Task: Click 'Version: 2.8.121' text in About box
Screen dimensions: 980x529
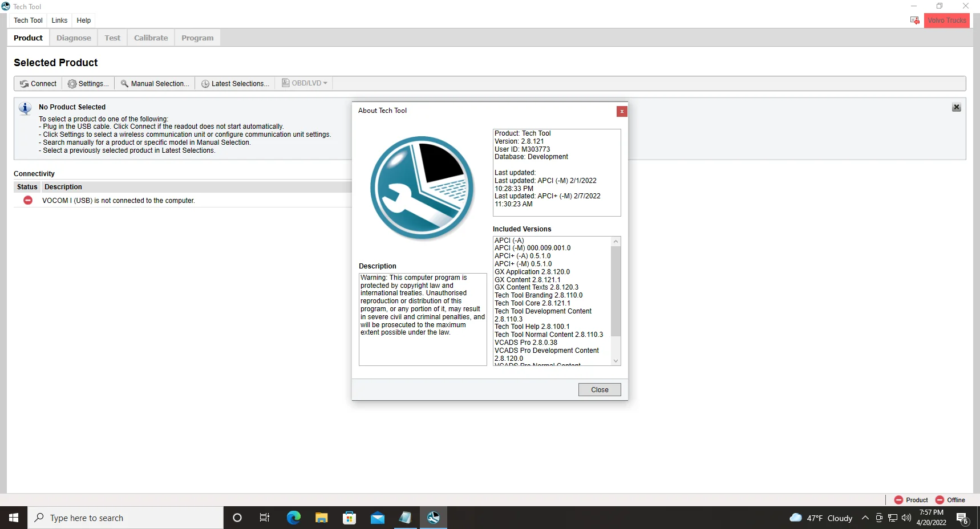Action: pos(519,141)
